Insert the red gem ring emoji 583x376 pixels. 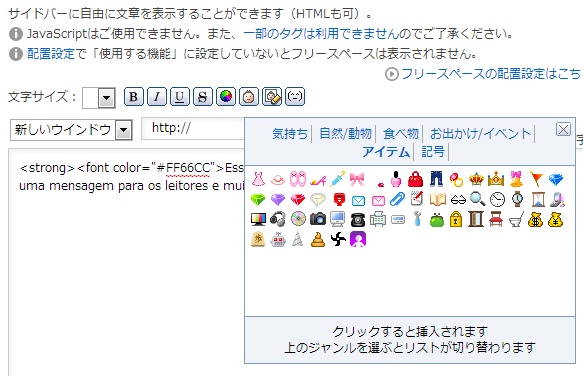[456, 179]
